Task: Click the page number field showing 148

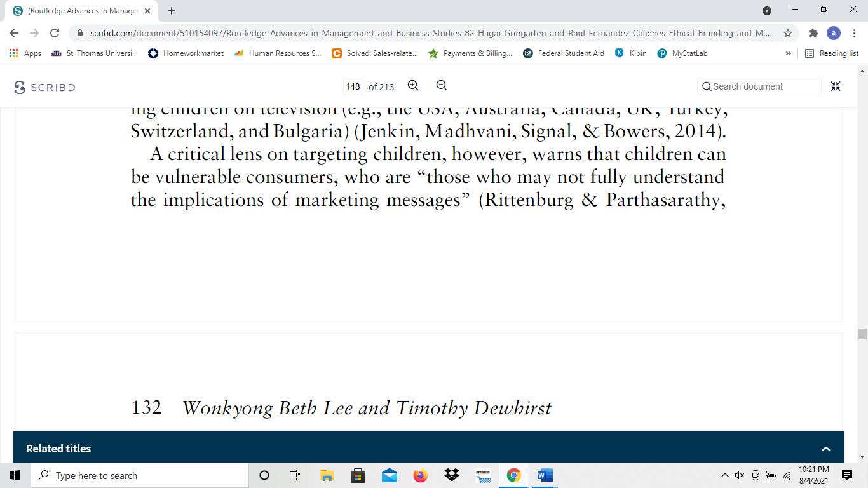Action: click(353, 86)
